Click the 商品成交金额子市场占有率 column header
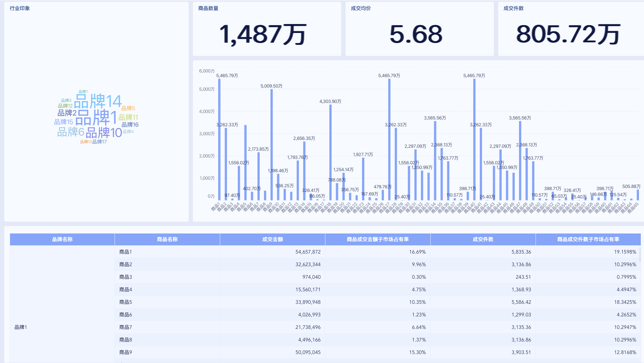 377,239
